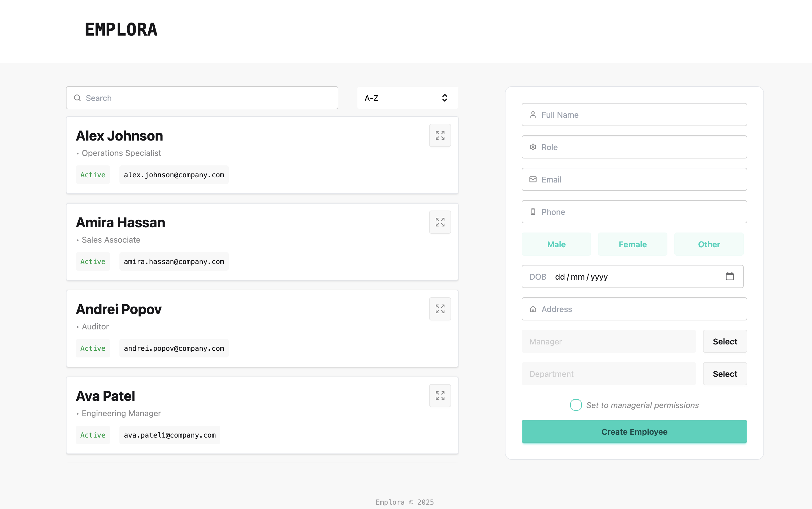Click the Create Employee button
This screenshot has height=509, width=812.
(x=634, y=431)
